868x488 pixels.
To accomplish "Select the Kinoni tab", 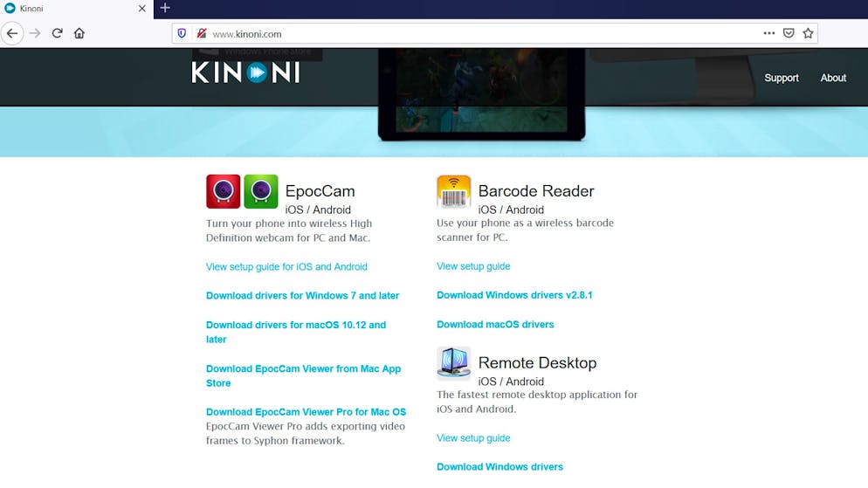I will (76, 9).
